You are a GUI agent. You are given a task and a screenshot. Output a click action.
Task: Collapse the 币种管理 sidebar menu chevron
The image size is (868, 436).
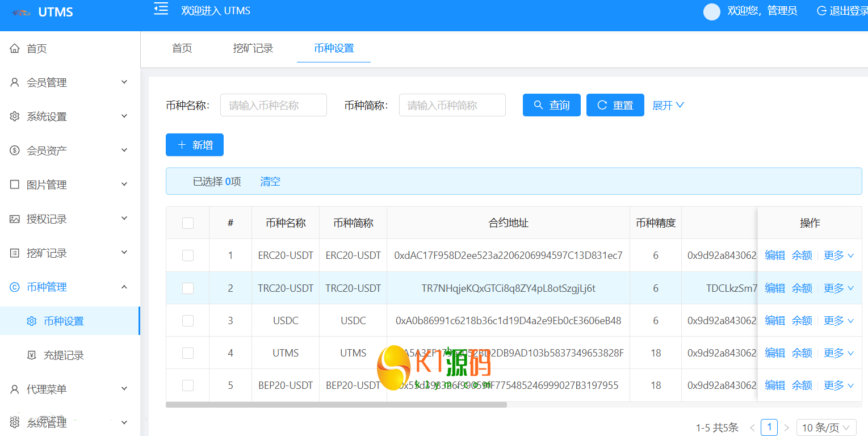coord(124,287)
